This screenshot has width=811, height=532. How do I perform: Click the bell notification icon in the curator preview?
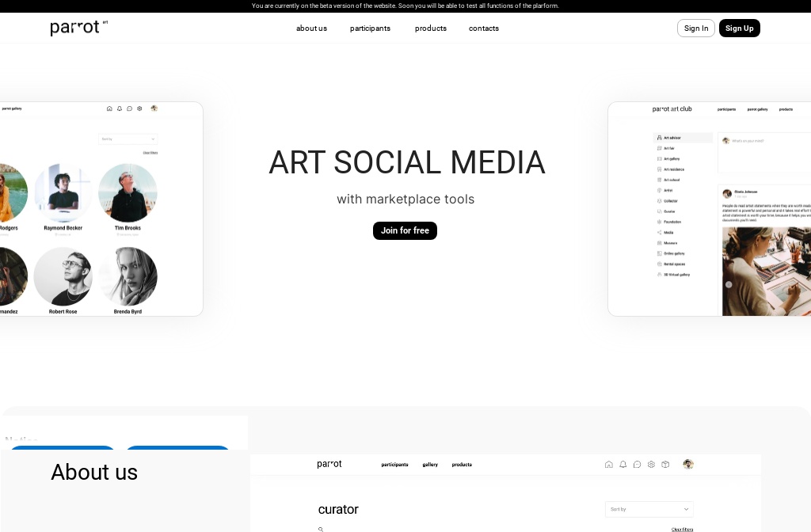(623, 465)
